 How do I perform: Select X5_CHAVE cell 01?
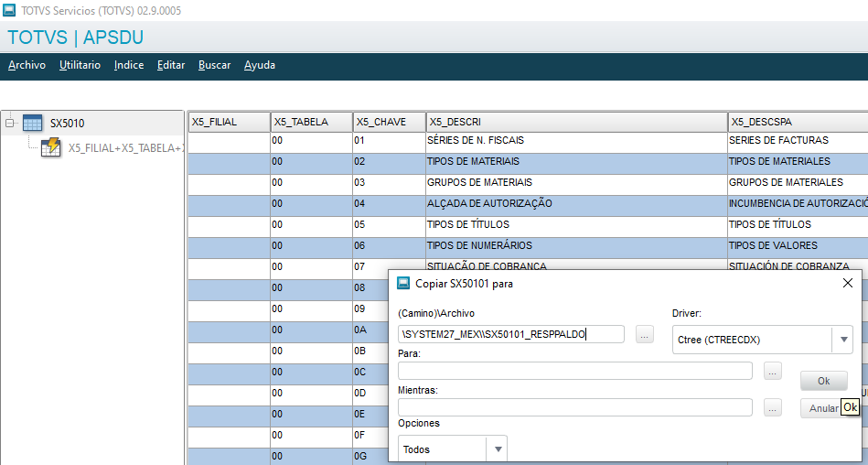point(389,143)
